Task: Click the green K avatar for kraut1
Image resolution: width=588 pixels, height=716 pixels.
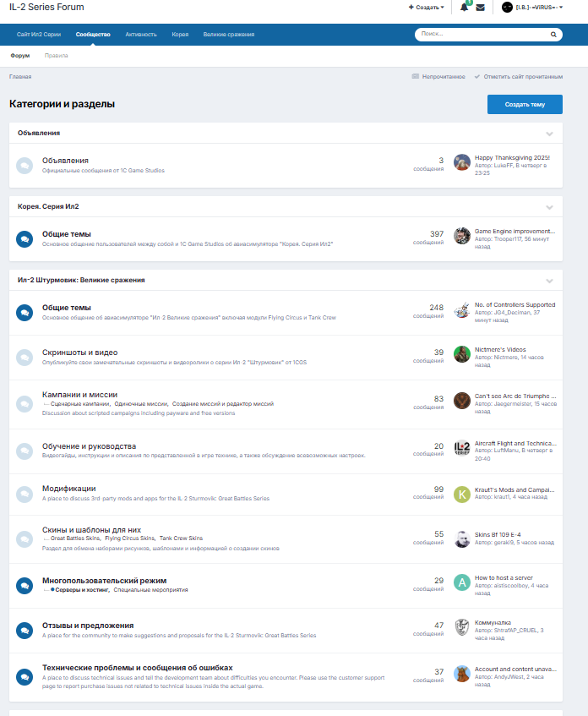Action: [461, 494]
